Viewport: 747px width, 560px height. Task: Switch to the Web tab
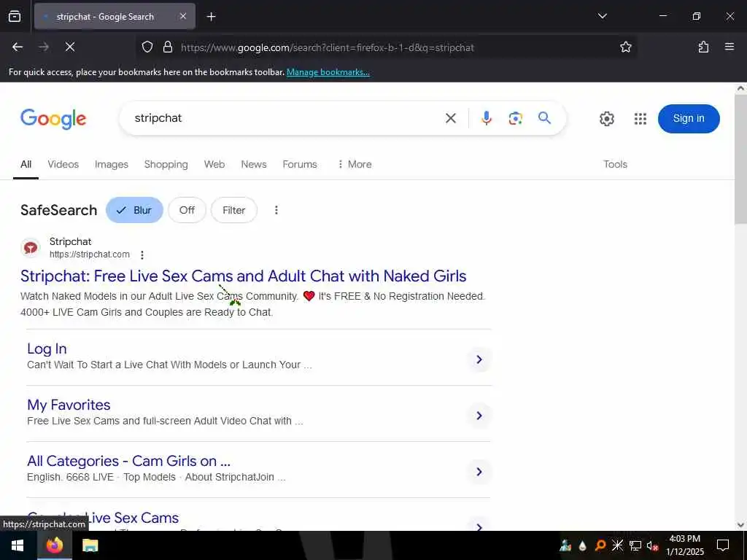point(214,164)
